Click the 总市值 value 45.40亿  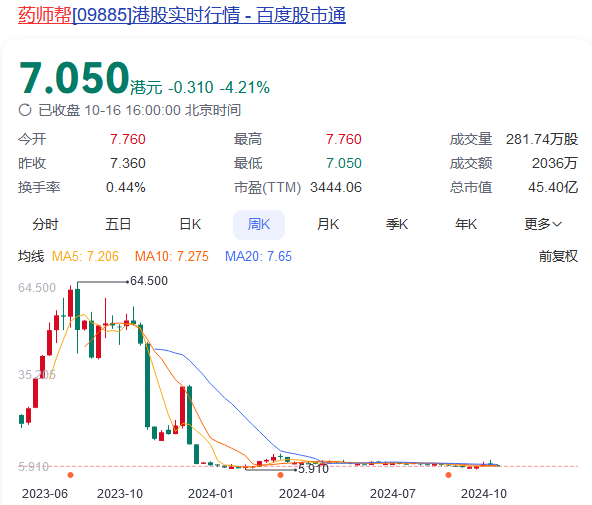coord(553,188)
